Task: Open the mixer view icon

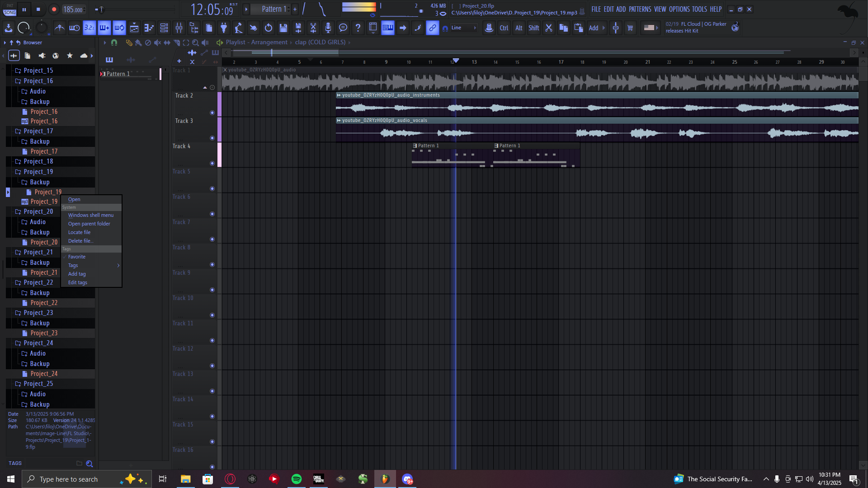Action: click(x=179, y=28)
